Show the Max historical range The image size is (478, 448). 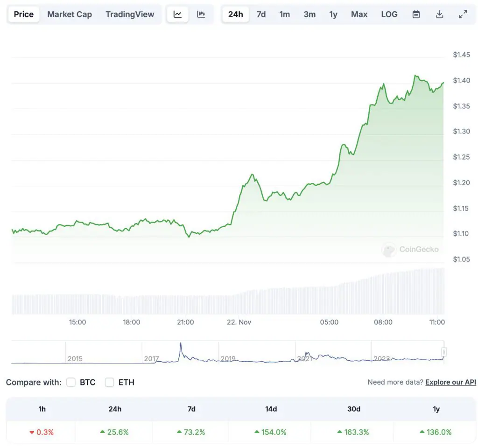pyautogui.click(x=359, y=14)
